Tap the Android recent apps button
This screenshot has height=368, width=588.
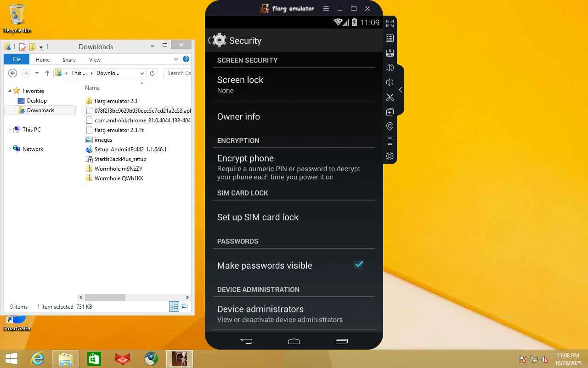[342, 341]
